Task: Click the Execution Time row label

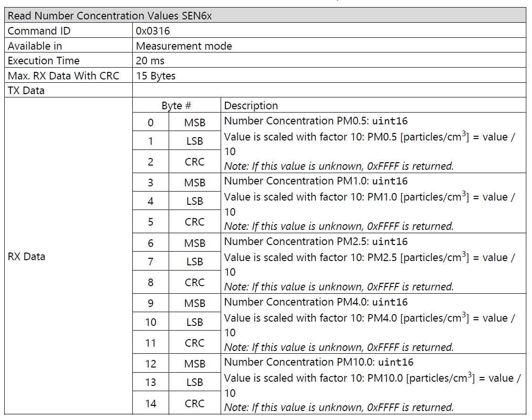Action: 44,61
